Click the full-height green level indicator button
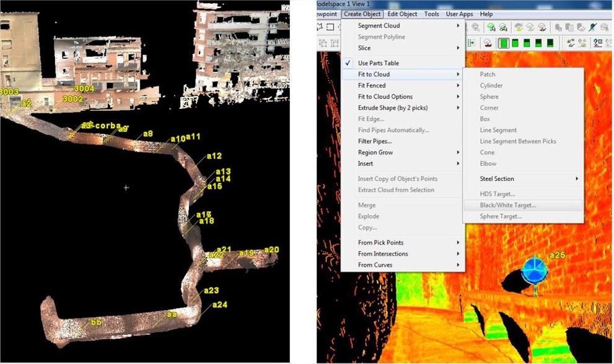614x364 pixels. [504, 43]
